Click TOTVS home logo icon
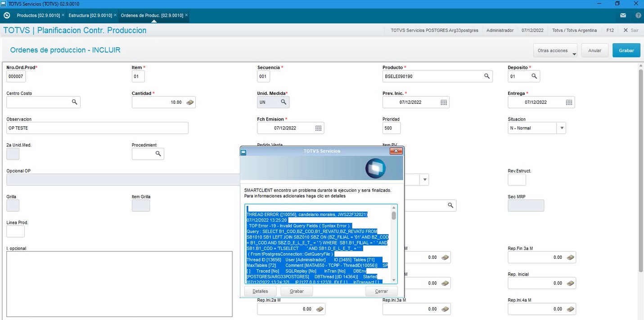Viewport: 644px width, 320px height. pyautogui.click(x=6, y=15)
